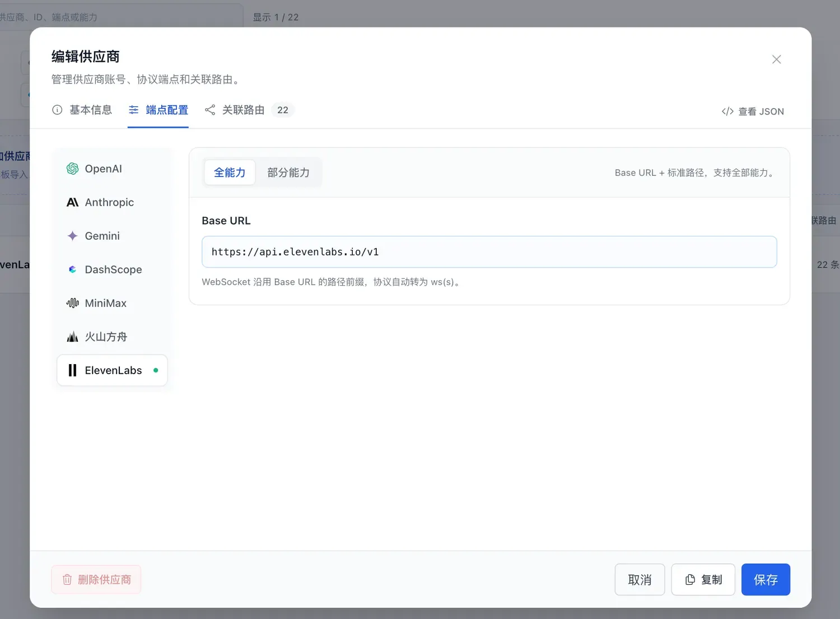Click the WebSocket hint text

coord(332,282)
